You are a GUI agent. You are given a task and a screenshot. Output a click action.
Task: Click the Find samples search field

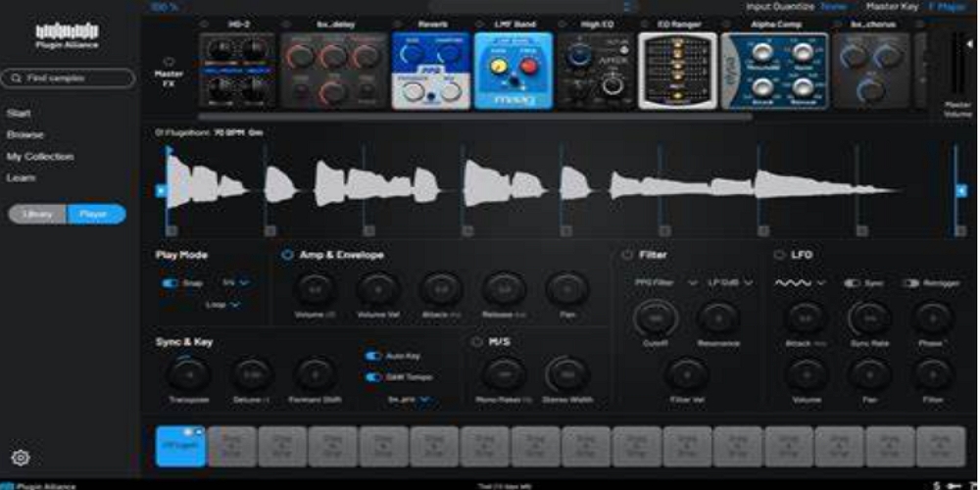point(69,78)
